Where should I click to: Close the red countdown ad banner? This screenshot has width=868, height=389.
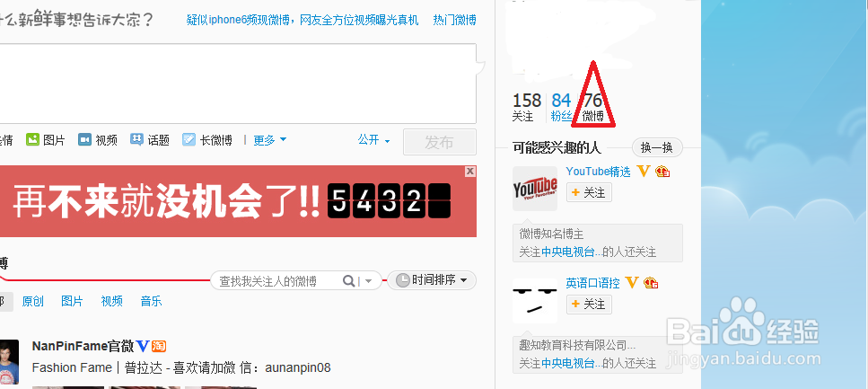[x=470, y=172]
